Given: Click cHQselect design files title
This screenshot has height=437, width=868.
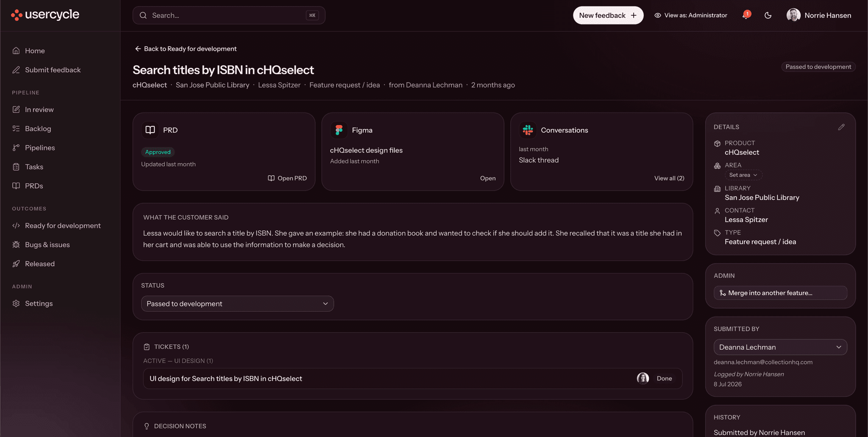Looking at the screenshot, I should coord(366,150).
